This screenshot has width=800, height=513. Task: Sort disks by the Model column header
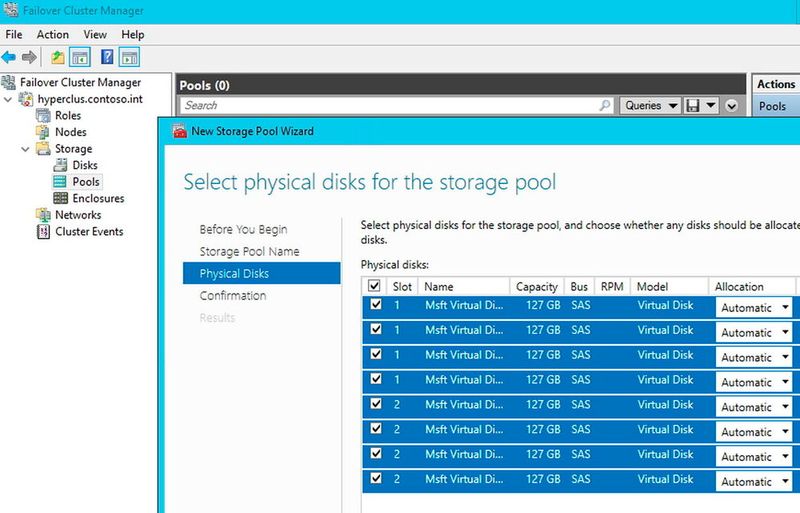pyautogui.click(x=669, y=286)
